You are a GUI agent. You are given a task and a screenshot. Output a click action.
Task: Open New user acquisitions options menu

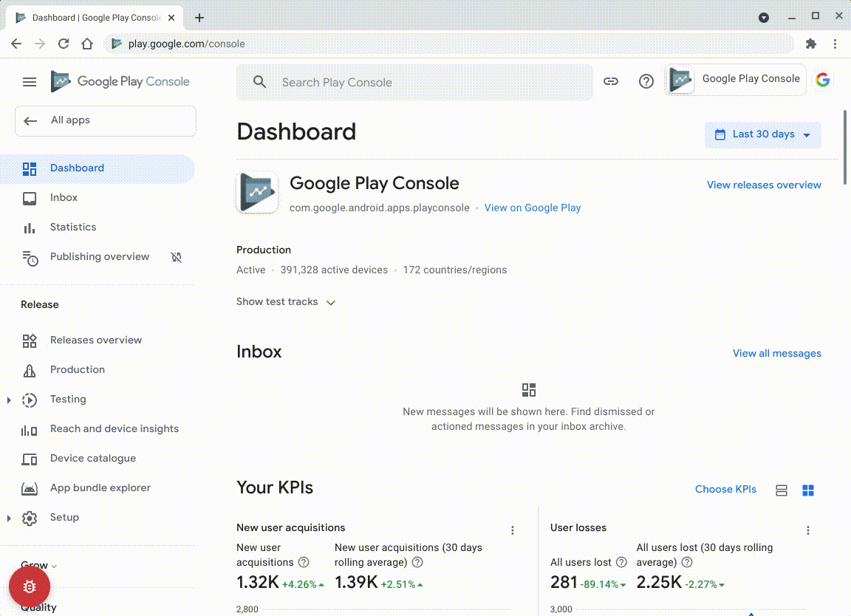(x=513, y=530)
